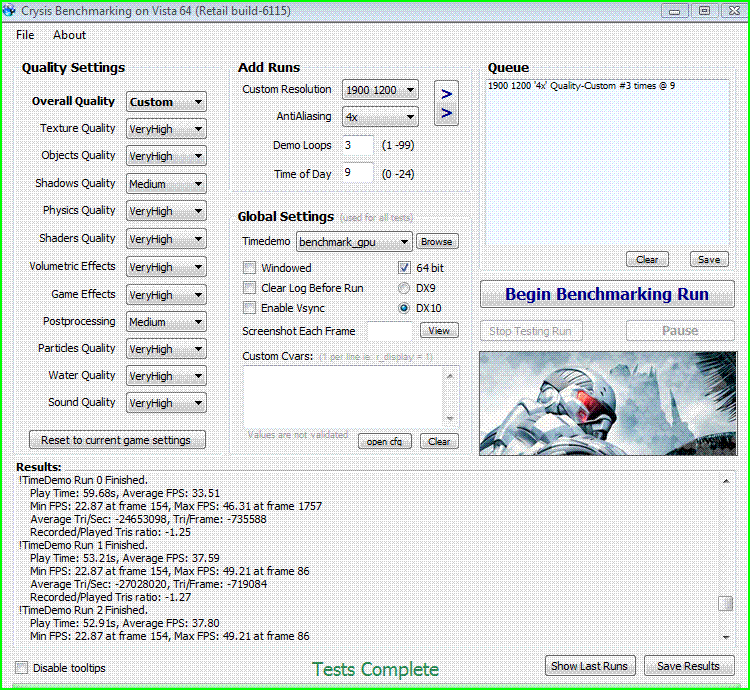Uncheck the 64 bit checkbox
Screen dimensions: 750x690
(x=404, y=267)
